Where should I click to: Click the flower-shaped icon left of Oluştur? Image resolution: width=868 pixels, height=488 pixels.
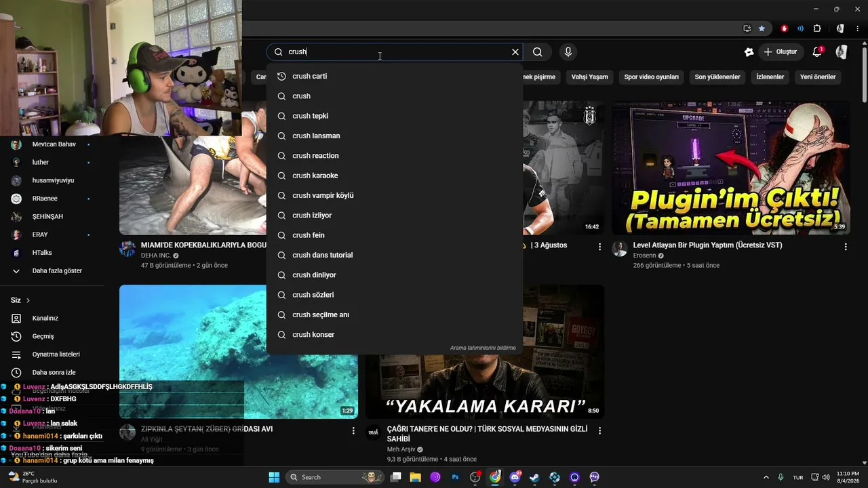[749, 52]
